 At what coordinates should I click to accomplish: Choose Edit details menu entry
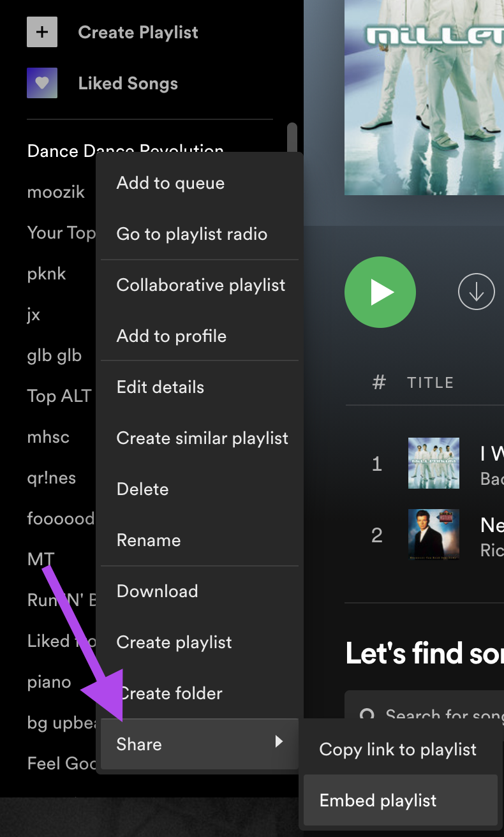click(x=200, y=387)
